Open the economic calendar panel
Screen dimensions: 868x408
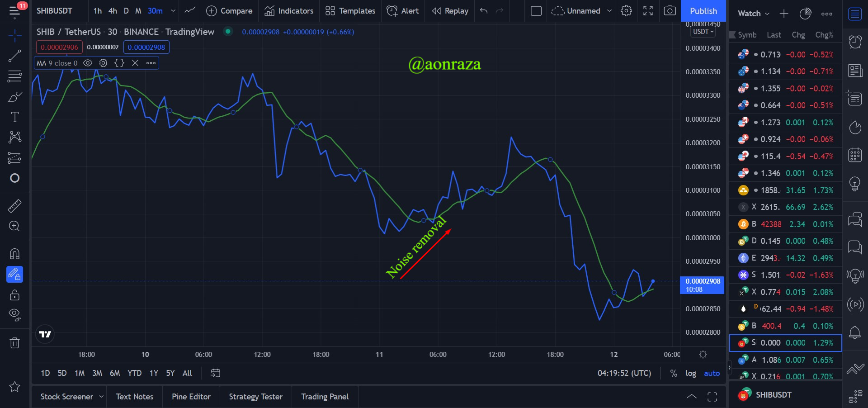(x=855, y=155)
